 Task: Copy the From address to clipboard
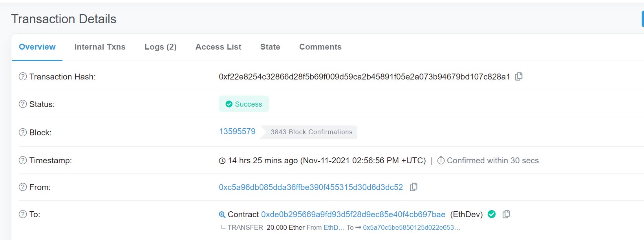(413, 187)
